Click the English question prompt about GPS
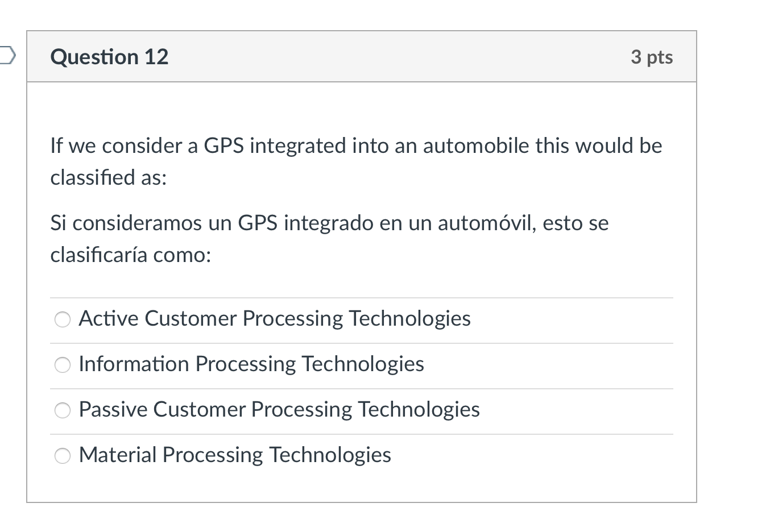This screenshot has width=770, height=532. pos(357,161)
